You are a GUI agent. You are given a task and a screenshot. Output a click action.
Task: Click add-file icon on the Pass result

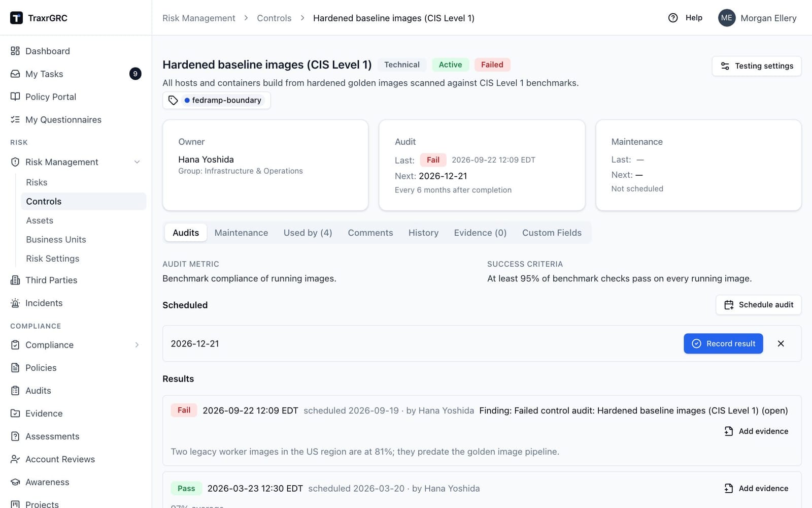729,488
